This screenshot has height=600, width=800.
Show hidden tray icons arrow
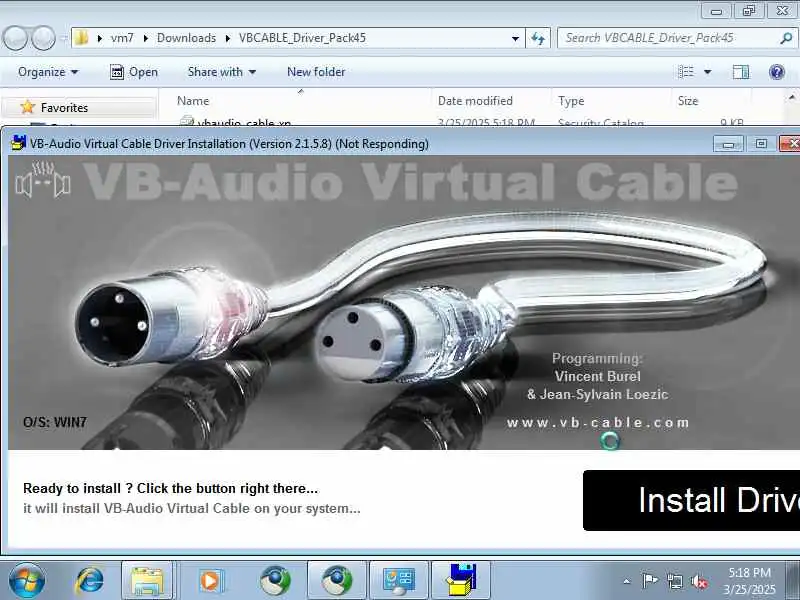click(x=627, y=581)
